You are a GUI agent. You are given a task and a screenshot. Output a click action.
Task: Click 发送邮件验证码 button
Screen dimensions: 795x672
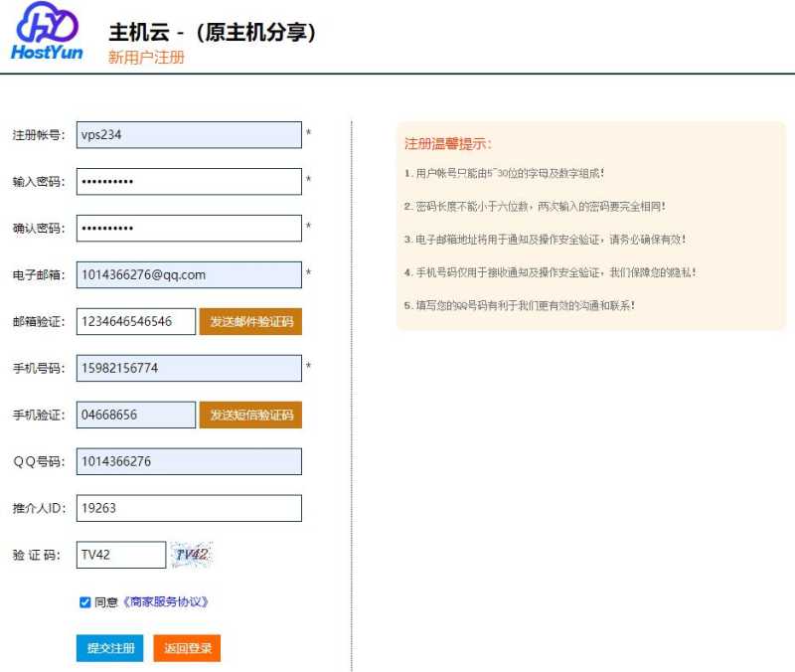pos(251,321)
